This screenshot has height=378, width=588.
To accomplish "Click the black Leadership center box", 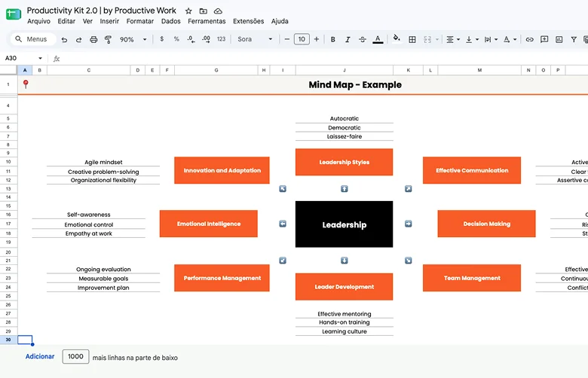I will (x=345, y=224).
